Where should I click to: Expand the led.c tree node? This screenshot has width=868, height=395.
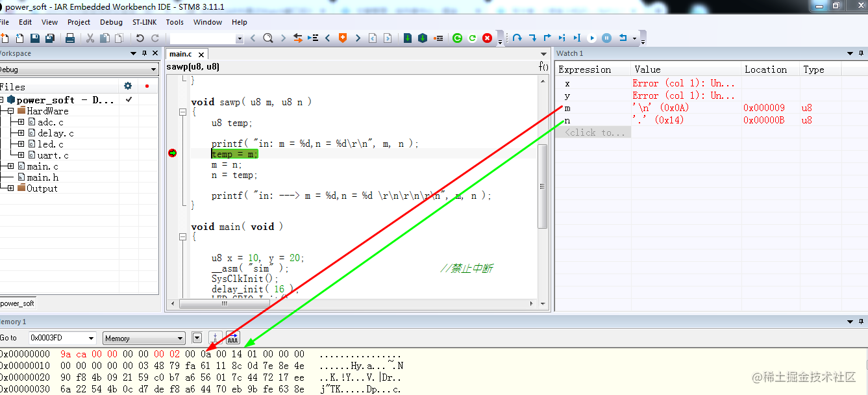(21, 144)
